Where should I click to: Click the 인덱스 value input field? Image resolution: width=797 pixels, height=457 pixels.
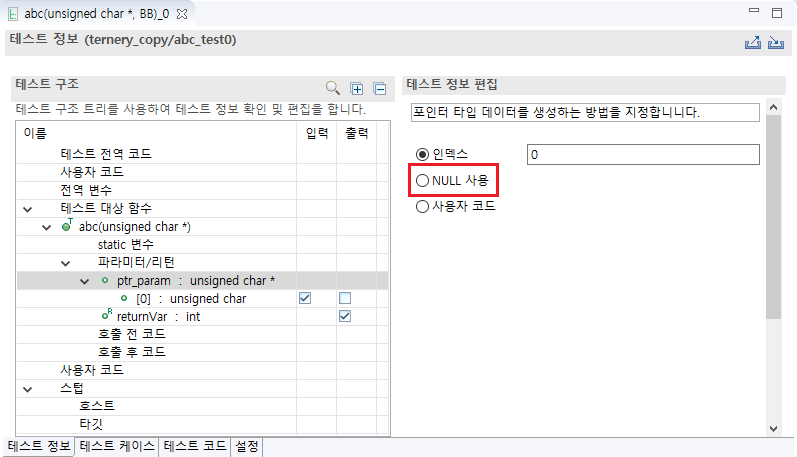(642, 155)
